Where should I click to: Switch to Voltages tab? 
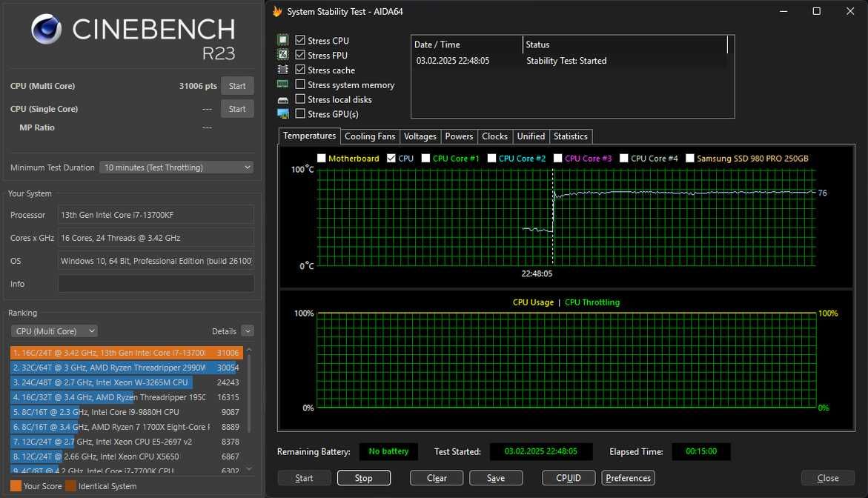(420, 136)
